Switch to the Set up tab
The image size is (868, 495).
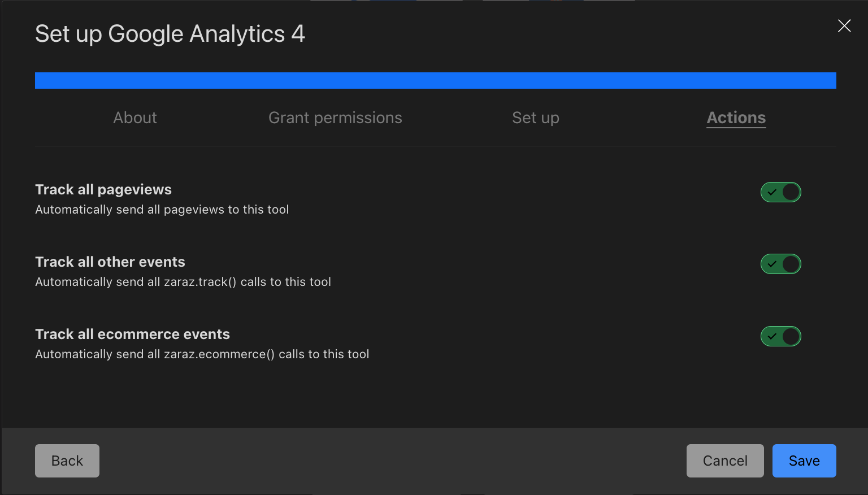click(x=535, y=118)
